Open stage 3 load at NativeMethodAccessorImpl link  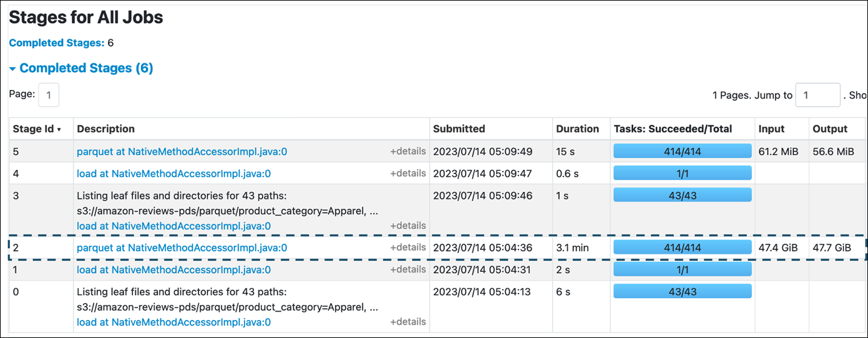pyautogui.click(x=173, y=226)
